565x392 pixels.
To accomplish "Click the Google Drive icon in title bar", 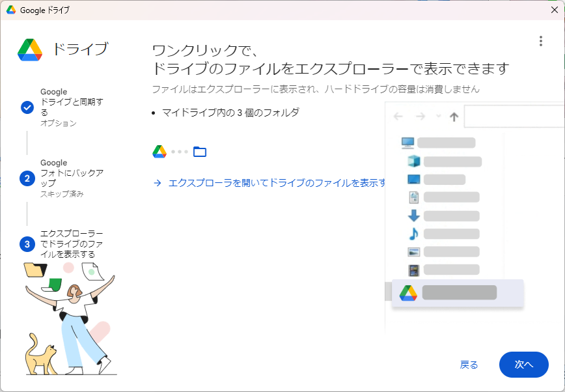I will point(11,10).
